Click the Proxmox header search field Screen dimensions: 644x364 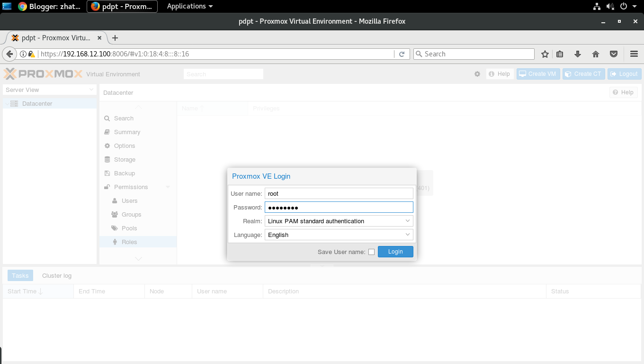[x=223, y=74]
